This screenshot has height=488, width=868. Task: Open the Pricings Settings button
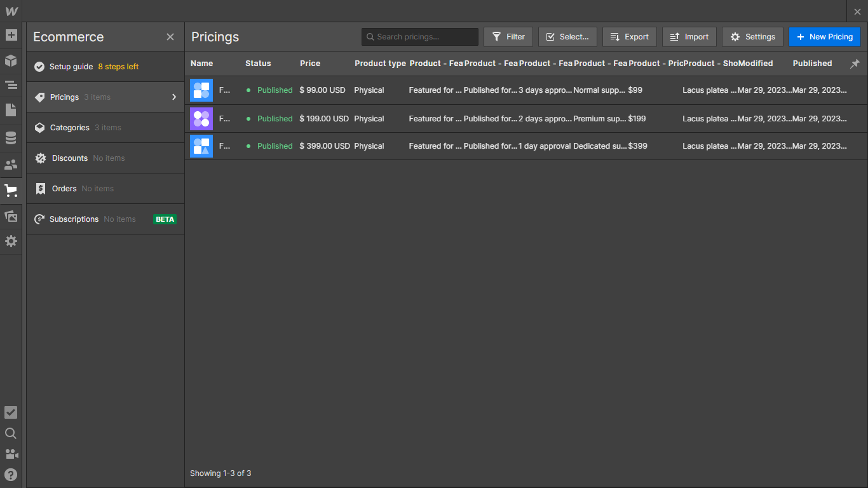[x=752, y=37]
